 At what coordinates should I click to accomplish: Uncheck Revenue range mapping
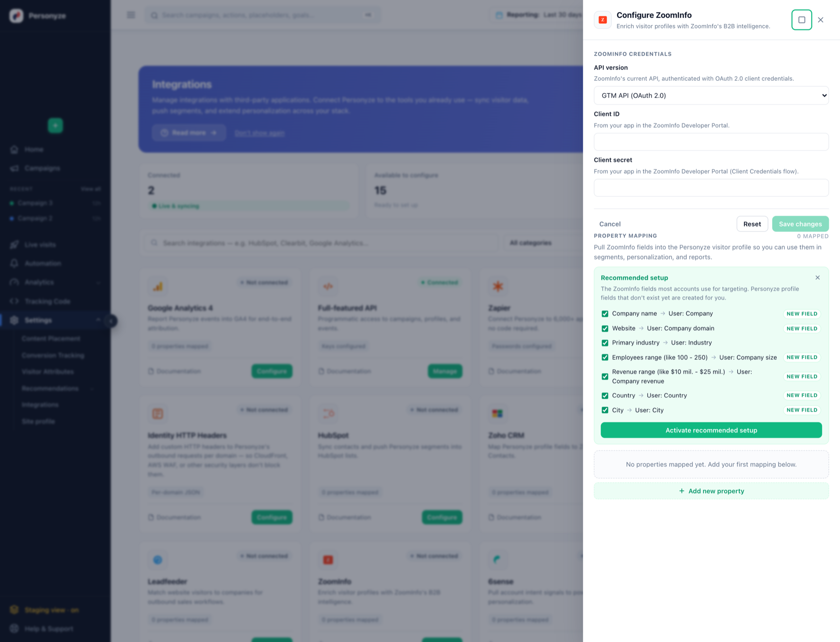click(605, 377)
